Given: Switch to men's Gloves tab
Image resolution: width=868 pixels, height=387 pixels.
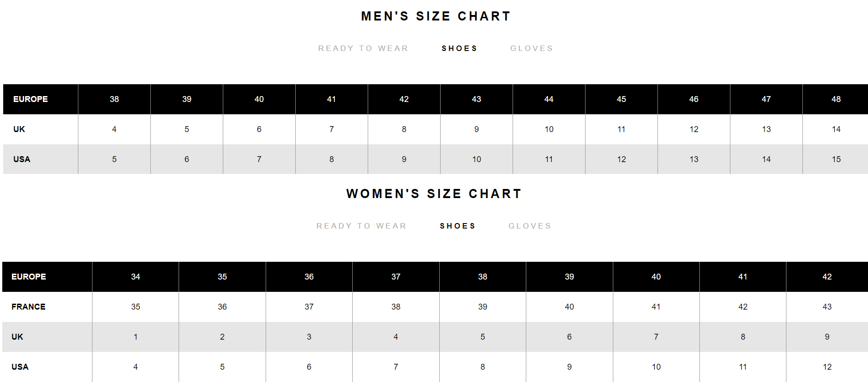Looking at the screenshot, I should 532,48.
